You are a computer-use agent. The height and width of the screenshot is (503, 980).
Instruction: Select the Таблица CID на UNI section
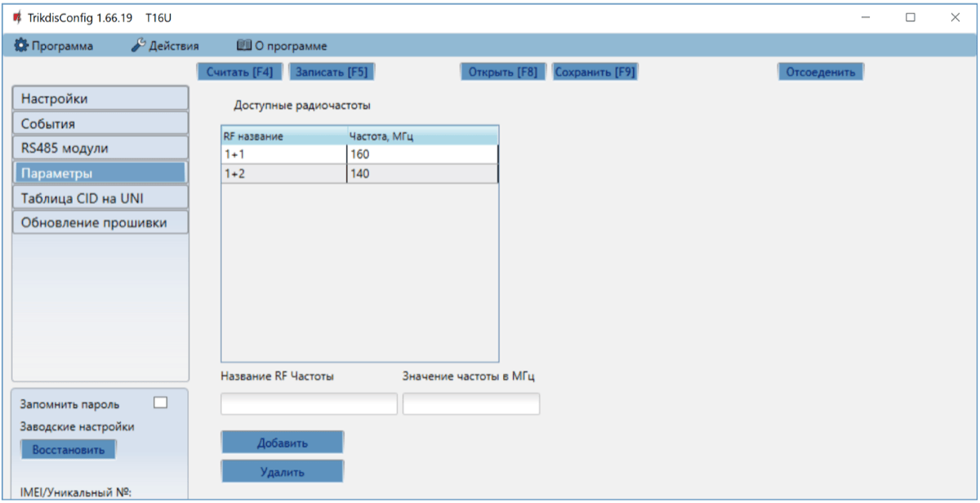(100, 198)
